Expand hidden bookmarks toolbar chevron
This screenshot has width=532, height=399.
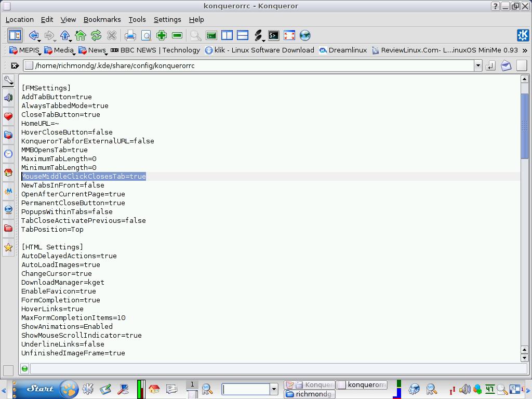525,50
